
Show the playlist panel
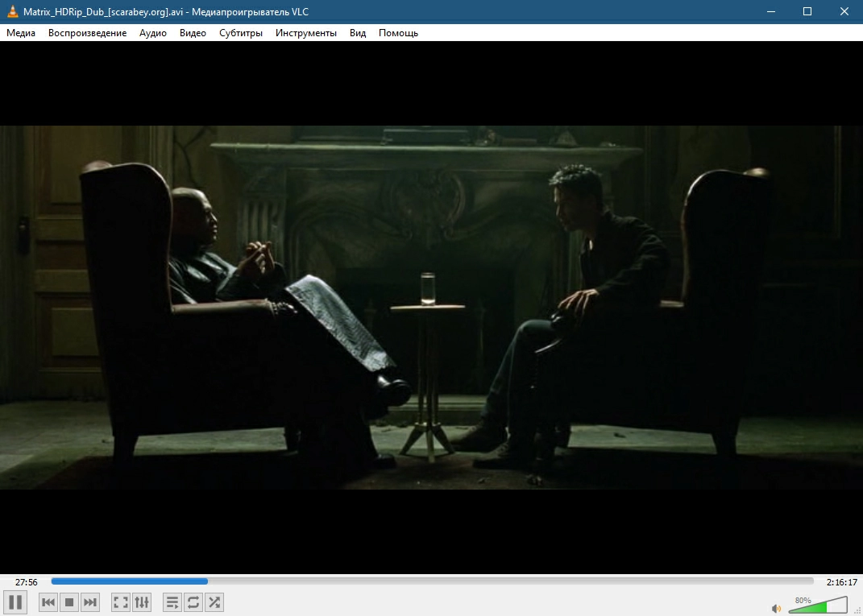pos(172,602)
